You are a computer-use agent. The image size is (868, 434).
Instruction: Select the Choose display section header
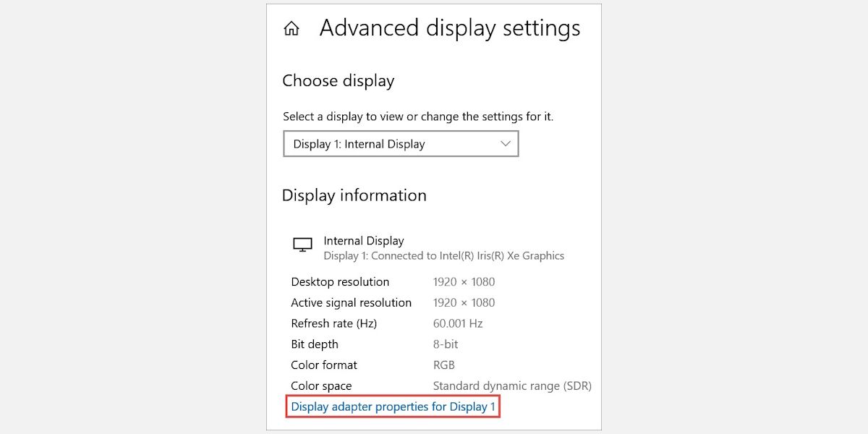pyautogui.click(x=339, y=81)
